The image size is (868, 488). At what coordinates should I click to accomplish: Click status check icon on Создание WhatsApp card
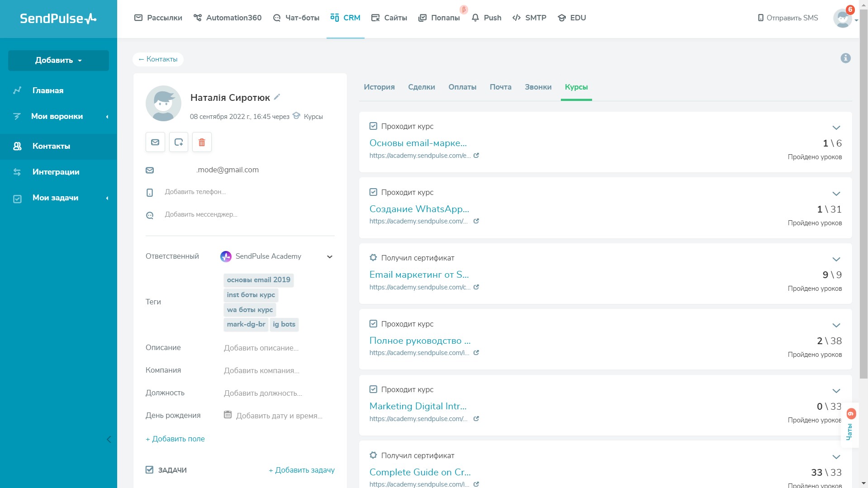(x=373, y=192)
